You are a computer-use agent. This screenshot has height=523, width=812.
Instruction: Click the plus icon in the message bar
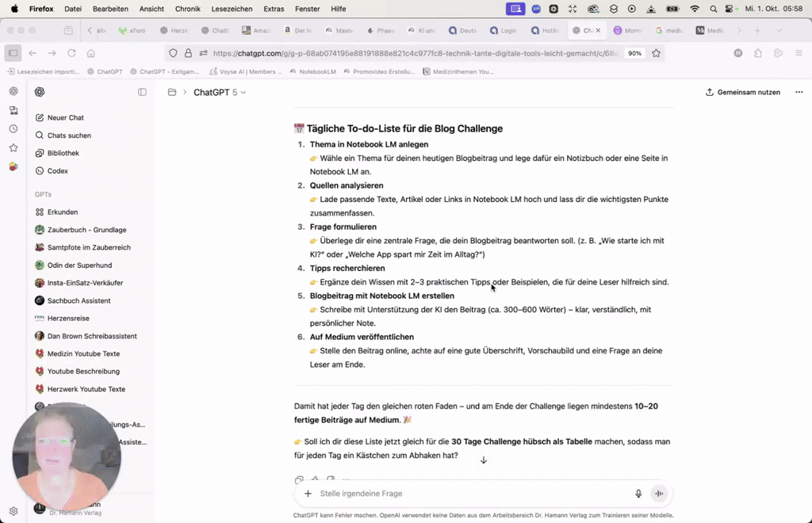(308, 493)
